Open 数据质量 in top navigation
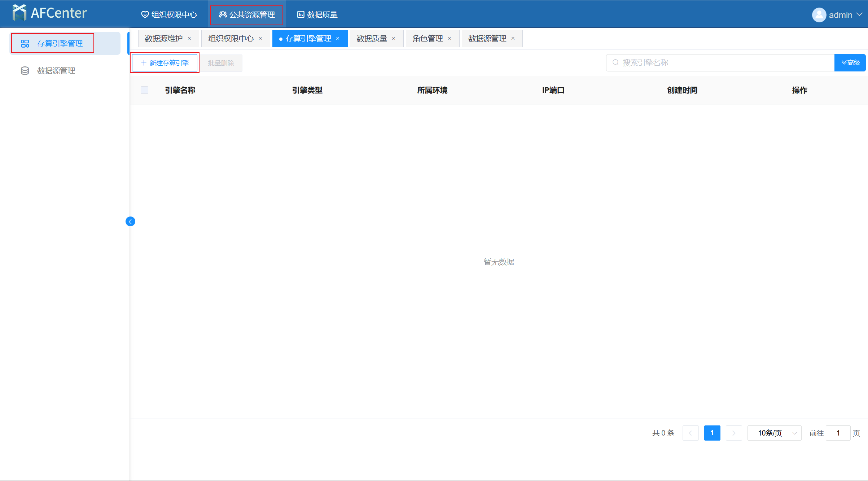 [x=317, y=14]
